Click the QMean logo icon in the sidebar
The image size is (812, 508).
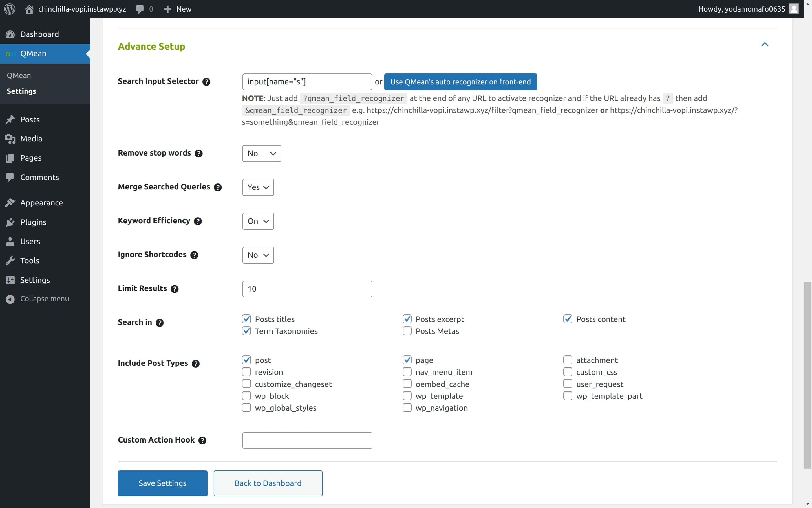click(x=10, y=54)
